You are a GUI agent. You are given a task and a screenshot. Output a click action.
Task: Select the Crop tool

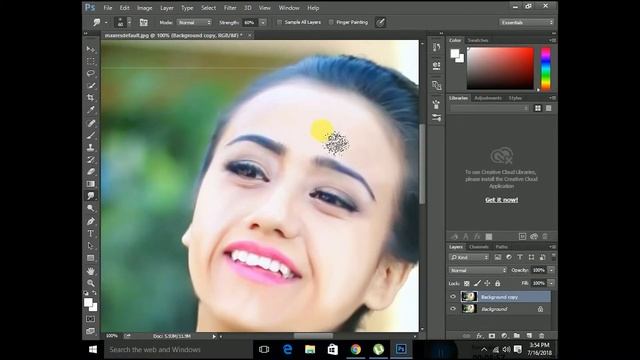[91, 98]
